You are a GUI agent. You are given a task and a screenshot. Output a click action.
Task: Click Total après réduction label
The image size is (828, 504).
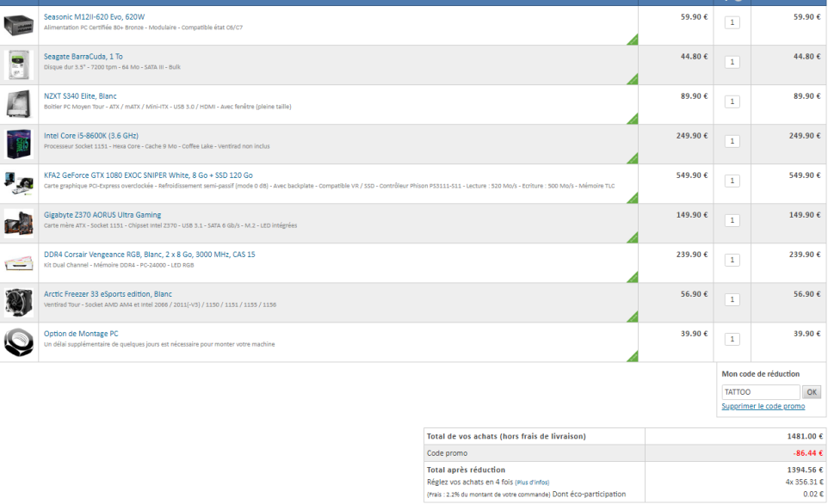(466, 470)
